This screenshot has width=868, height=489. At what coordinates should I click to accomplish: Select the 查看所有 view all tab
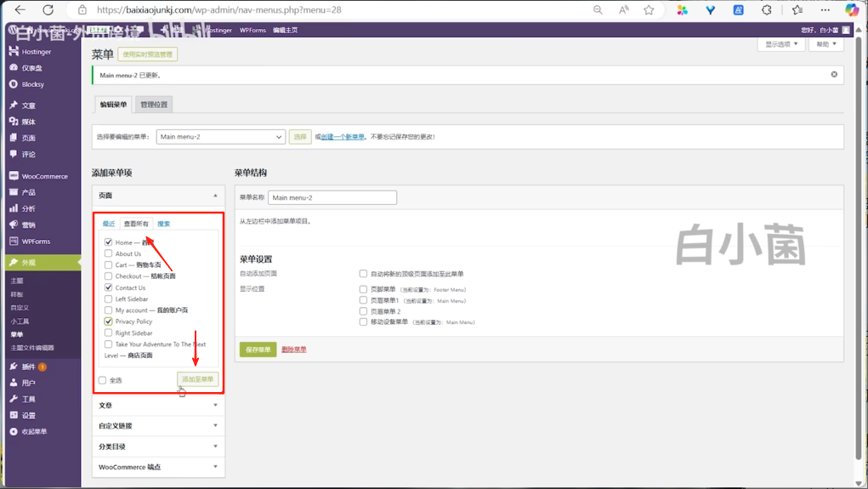point(136,224)
